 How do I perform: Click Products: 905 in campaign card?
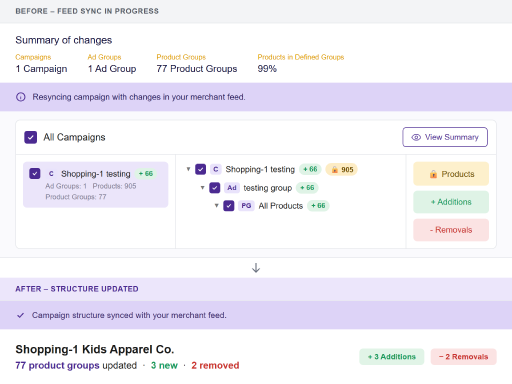tap(114, 186)
